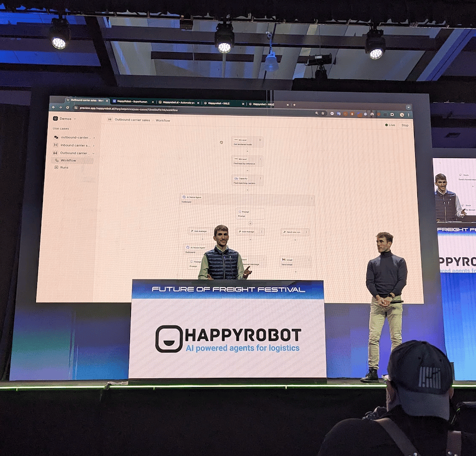Add step below 'Get tendered loads'
Viewport: 476px width, 456px height.
tap(247, 151)
